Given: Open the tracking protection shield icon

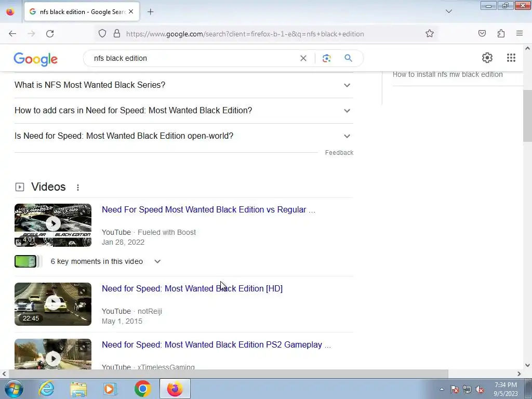Looking at the screenshot, I should point(102,34).
